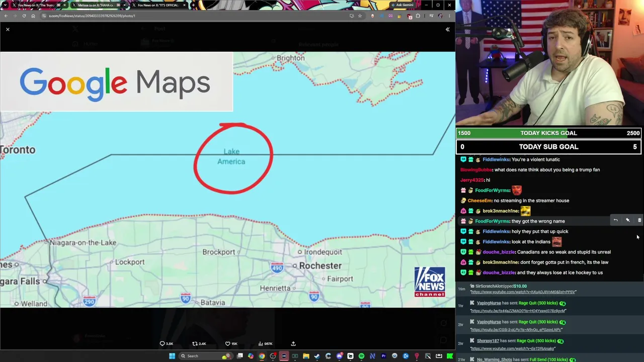Viewport: 644px width, 362px height.
Task: Open the youtu.be link ending H04YyawjG78z8gvM
Action: (x=518, y=311)
